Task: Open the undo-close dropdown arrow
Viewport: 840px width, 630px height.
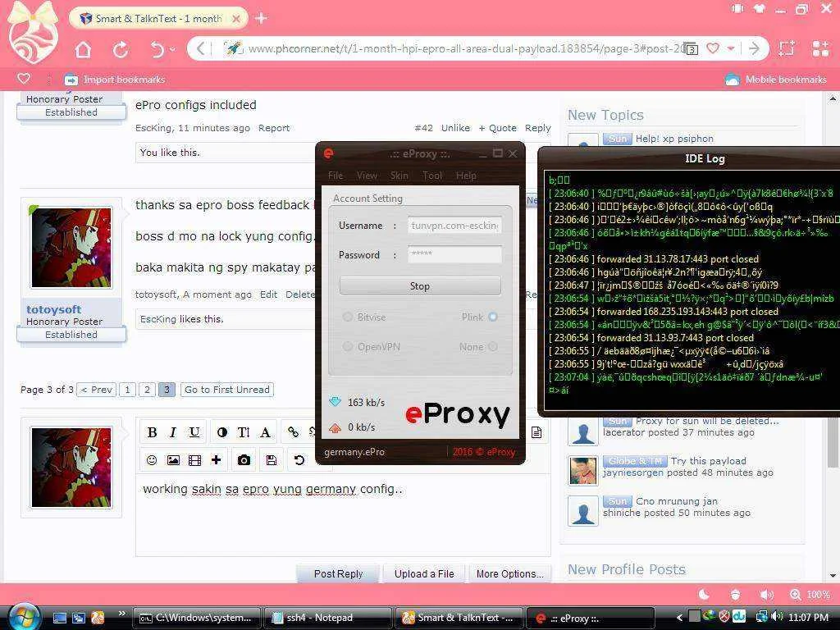Action: pyautogui.click(x=172, y=49)
